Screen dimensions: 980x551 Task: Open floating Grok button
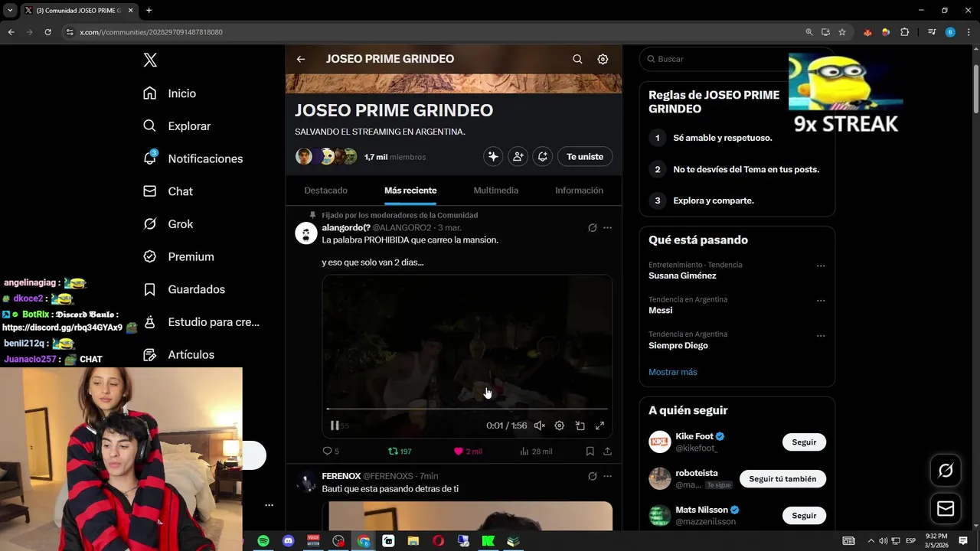[x=946, y=471]
